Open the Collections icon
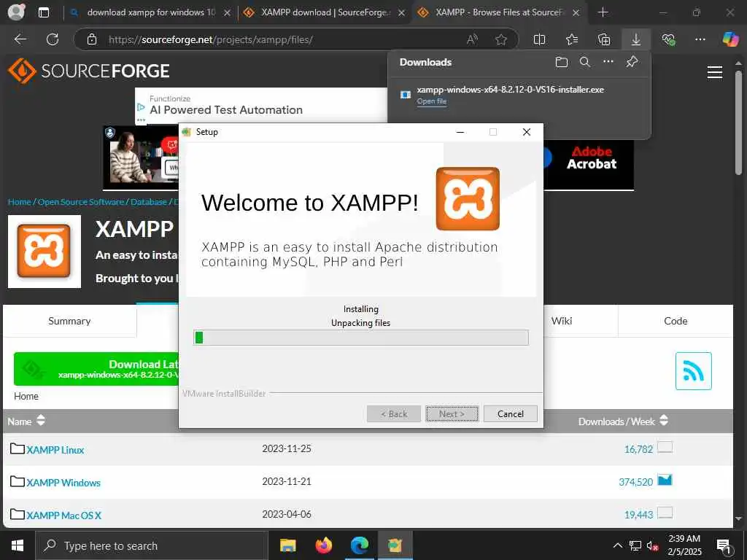 [604, 39]
